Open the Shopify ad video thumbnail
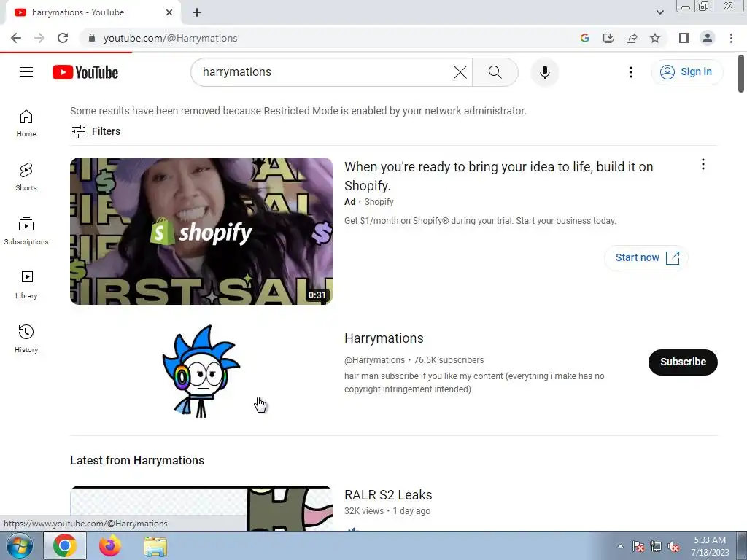This screenshot has height=560, width=747. [x=201, y=231]
